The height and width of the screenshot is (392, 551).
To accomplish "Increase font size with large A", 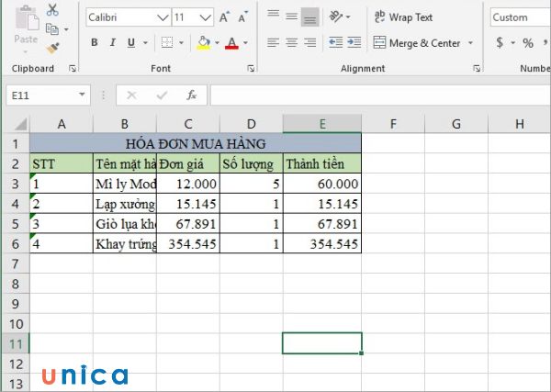I will click(224, 17).
